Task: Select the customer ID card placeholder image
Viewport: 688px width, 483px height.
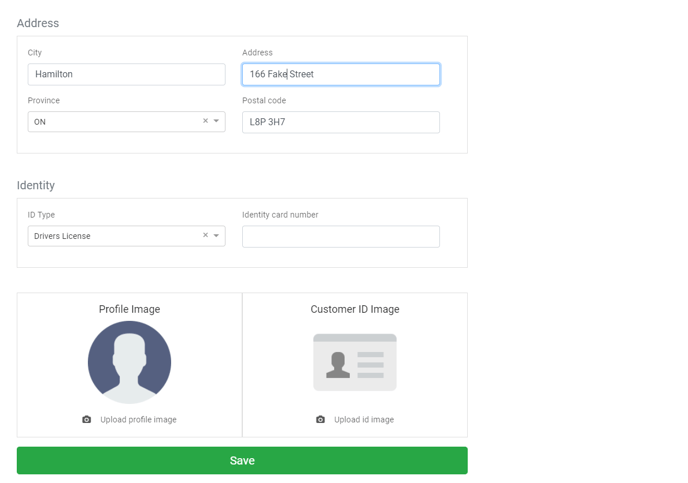Action: pos(354,362)
